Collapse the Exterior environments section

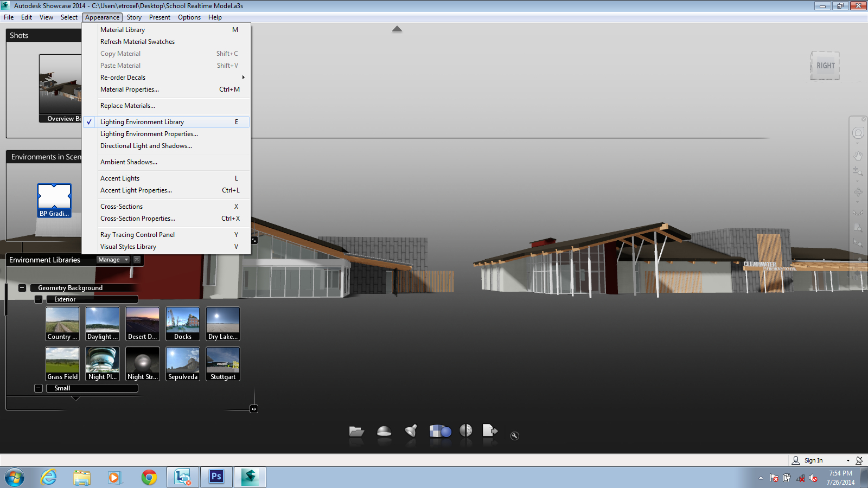pos(38,299)
